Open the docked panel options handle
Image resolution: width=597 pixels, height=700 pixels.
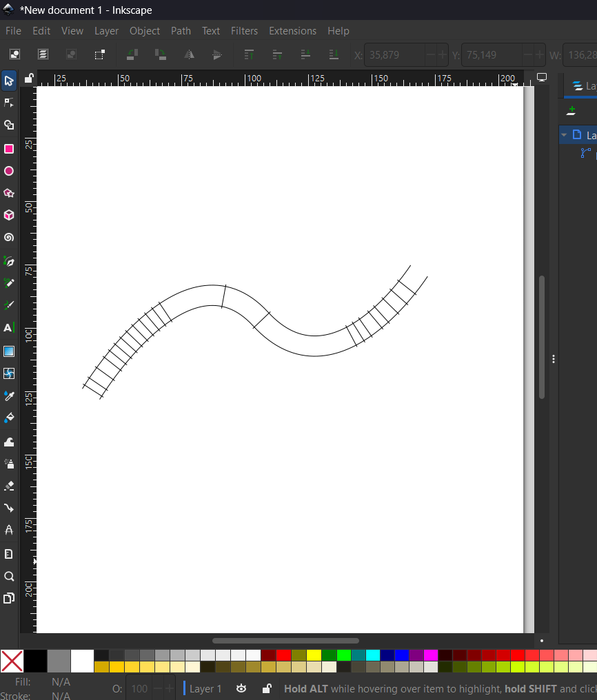[x=554, y=359]
